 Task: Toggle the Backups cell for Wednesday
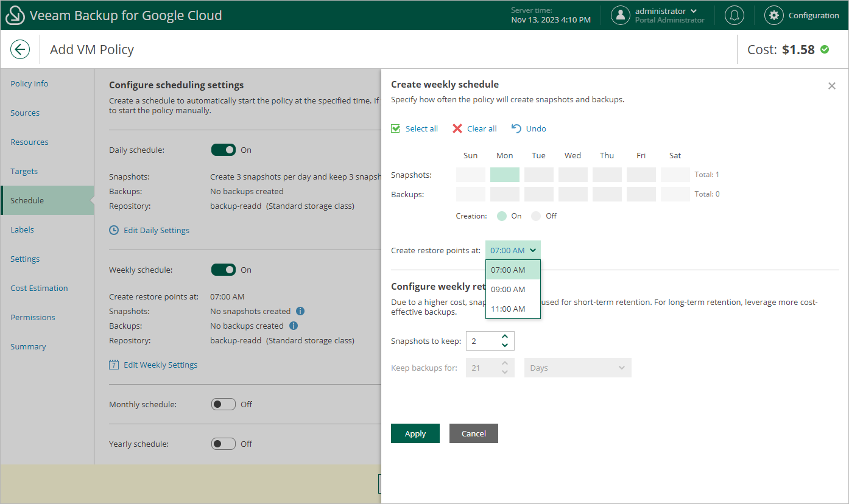click(x=573, y=194)
